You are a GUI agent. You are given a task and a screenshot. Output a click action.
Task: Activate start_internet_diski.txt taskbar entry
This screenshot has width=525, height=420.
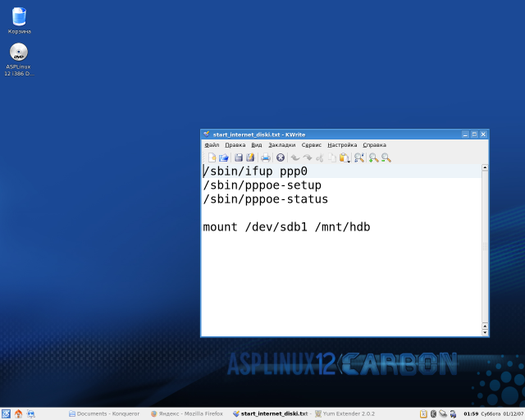271,414
